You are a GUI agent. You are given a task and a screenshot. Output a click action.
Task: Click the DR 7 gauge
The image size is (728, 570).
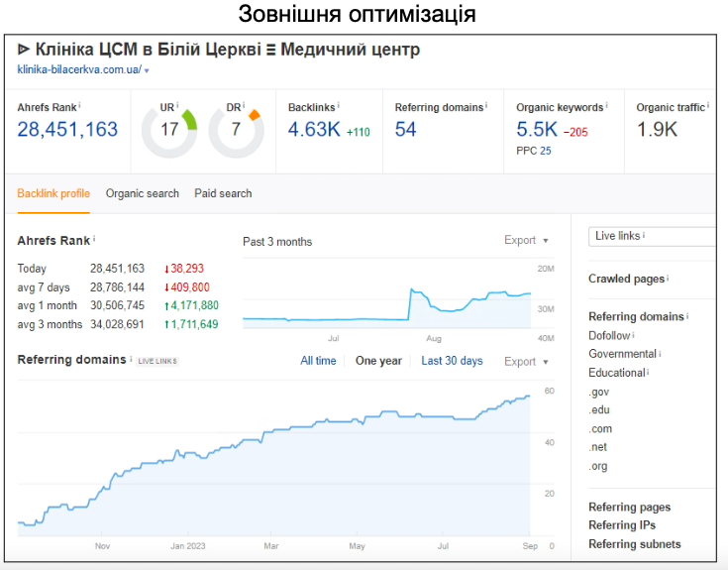pyautogui.click(x=236, y=131)
